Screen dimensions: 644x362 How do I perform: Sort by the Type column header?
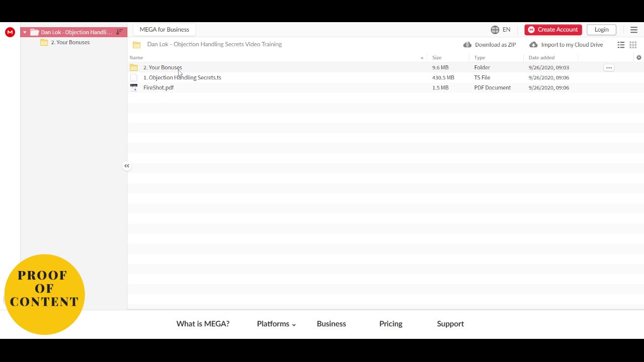479,57
